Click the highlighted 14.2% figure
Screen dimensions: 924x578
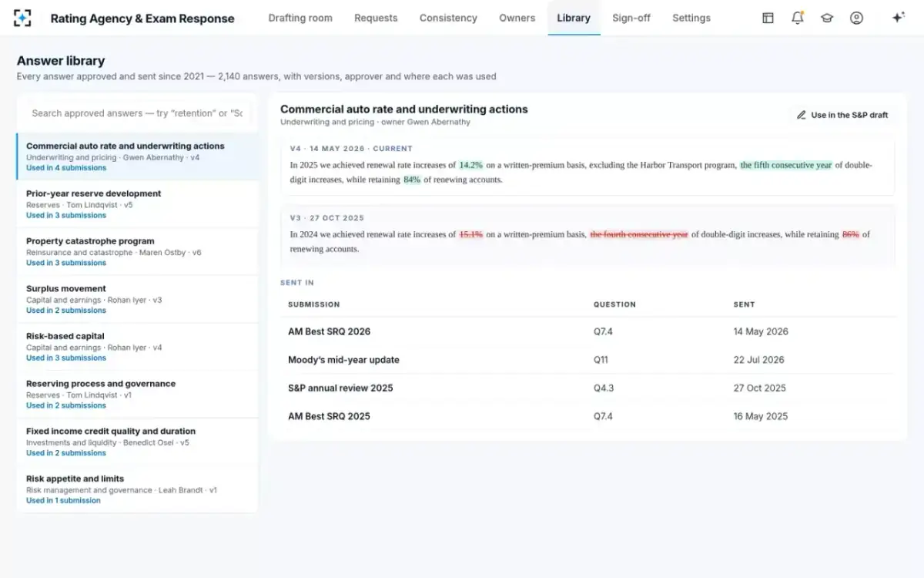click(471, 165)
